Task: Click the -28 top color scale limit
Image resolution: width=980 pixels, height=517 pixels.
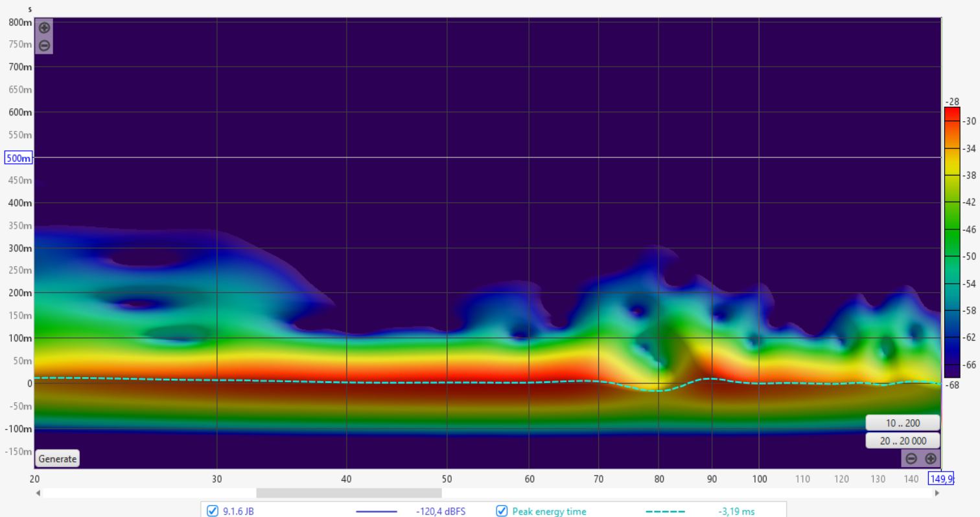Action: pyautogui.click(x=951, y=102)
